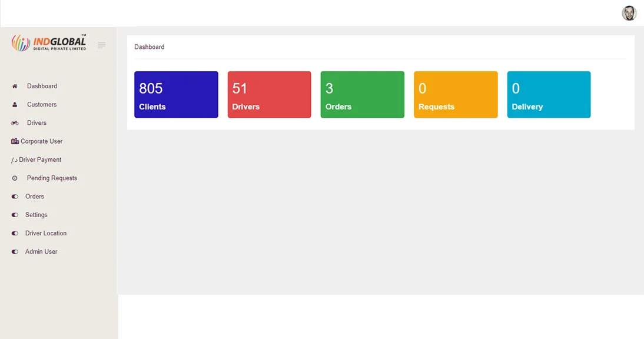Open the red 51 Drivers card
644x339 pixels.
(x=270, y=95)
